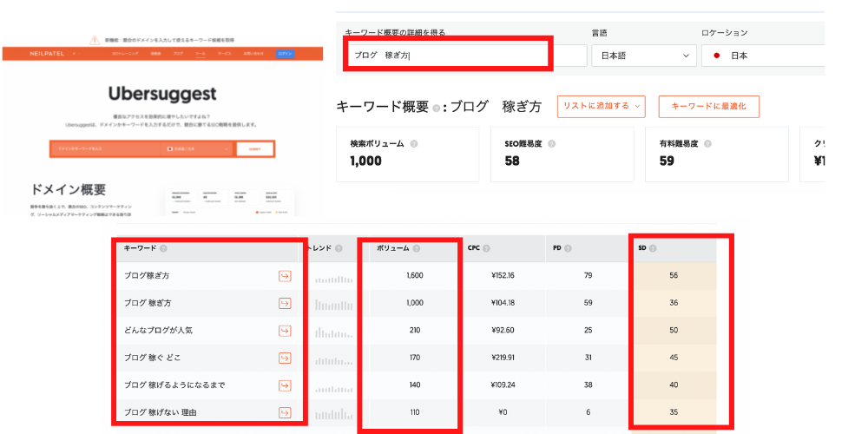Expand the リストに追加する dropdown
868x434 pixels.
click(602, 107)
